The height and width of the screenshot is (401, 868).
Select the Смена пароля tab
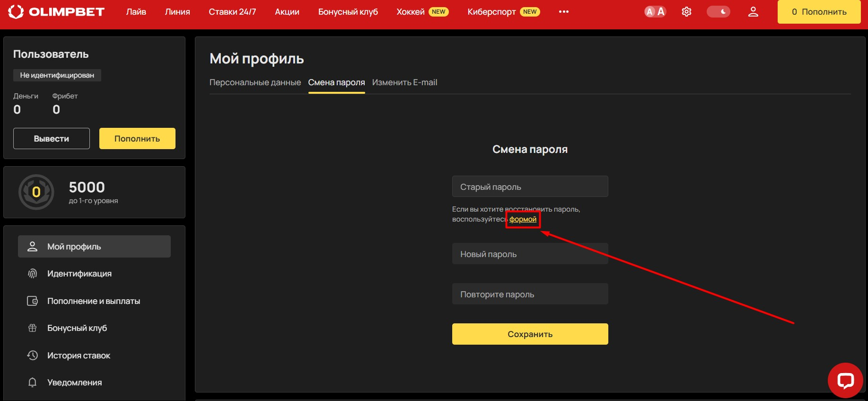336,82
